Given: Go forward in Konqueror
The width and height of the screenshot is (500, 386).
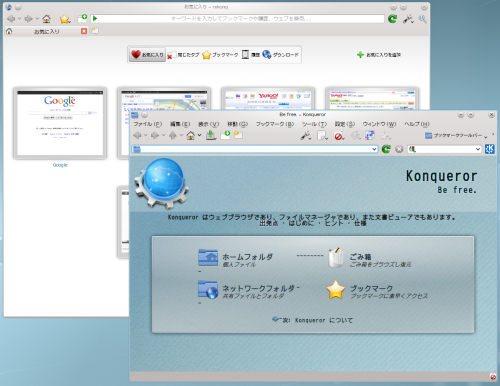Looking at the screenshot, I should coord(155,135).
